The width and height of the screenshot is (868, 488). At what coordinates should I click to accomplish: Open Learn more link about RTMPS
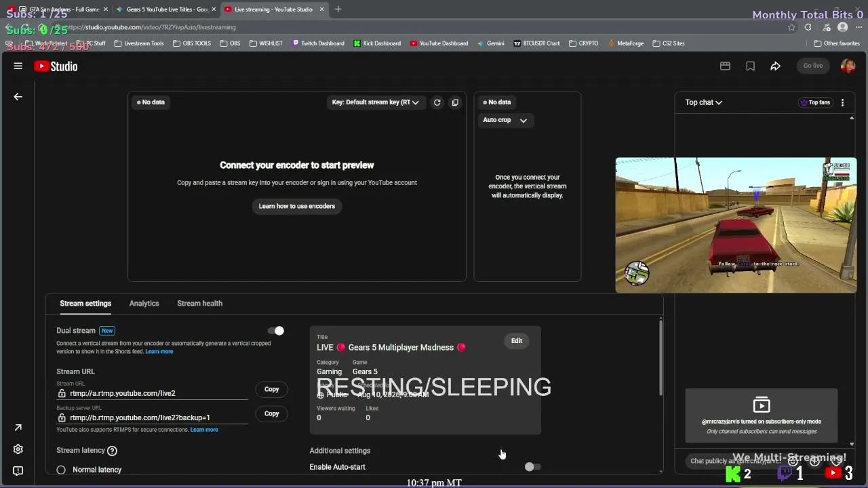click(204, 430)
